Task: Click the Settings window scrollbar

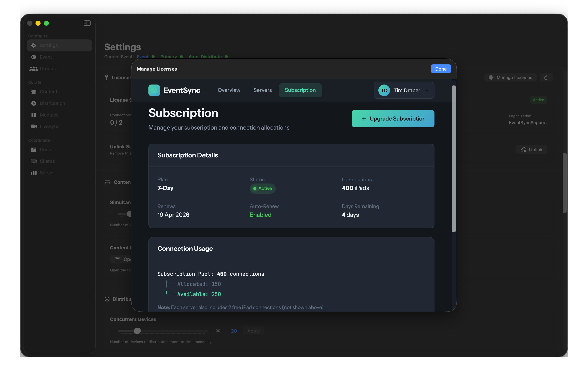Action: click(564, 183)
